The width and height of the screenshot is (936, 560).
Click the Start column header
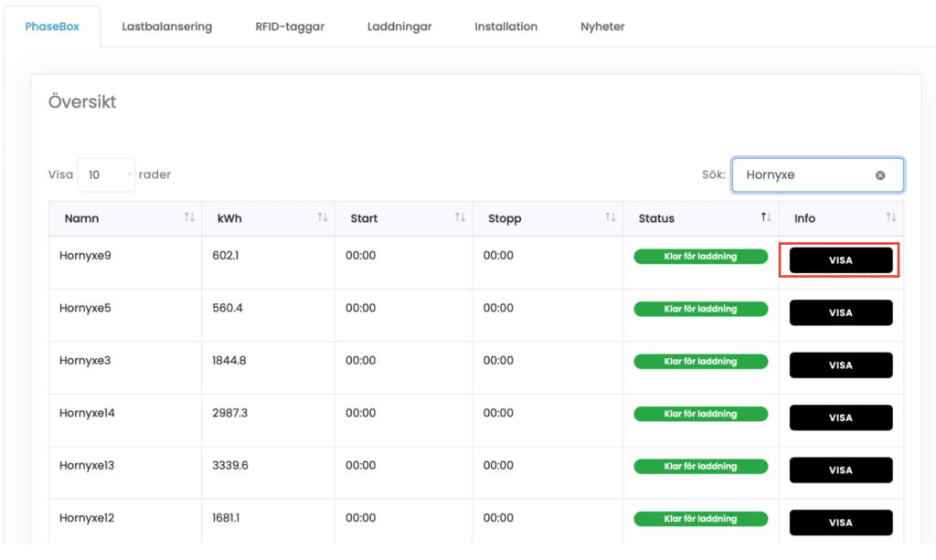(403, 218)
